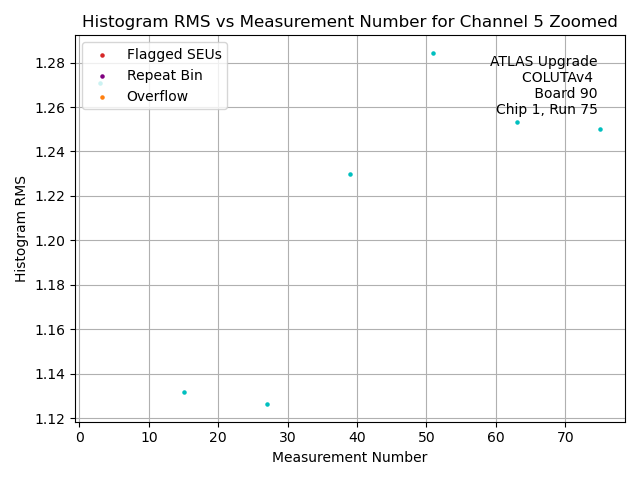The image size is (640, 480).
Task: Select the 'ATLAS Upgrade' annotation text
Action: [543, 62]
